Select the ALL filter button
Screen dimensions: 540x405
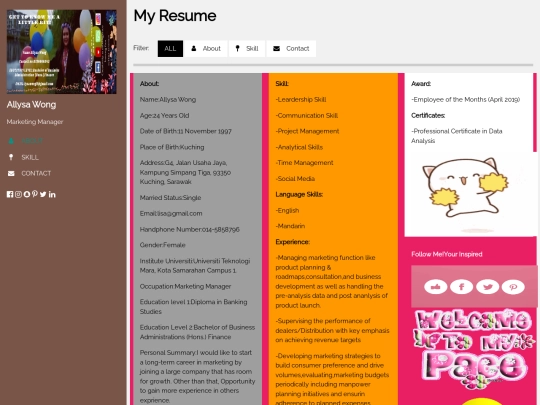(170, 49)
